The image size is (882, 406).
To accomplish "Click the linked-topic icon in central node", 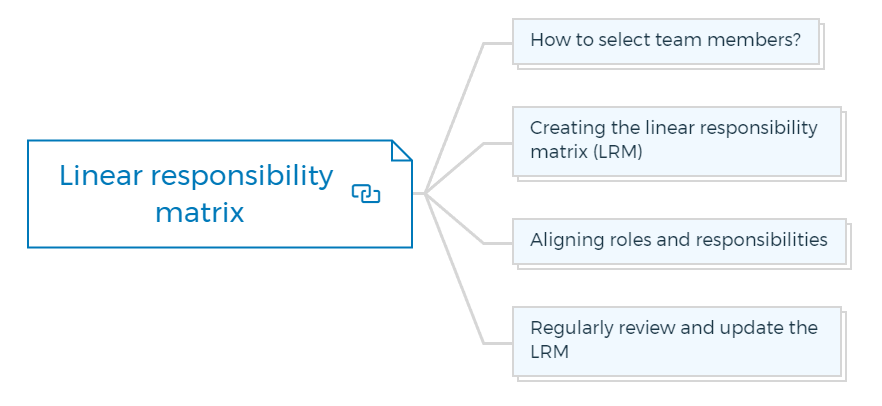I will tap(366, 193).
